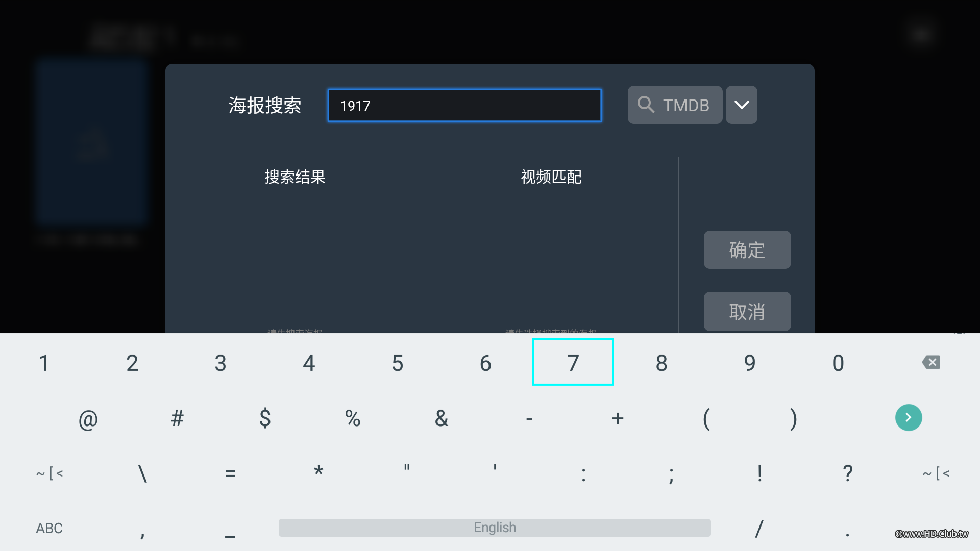Screen dimensions: 980x551
Task: Tap number key 3
Action: coord(220,363)
